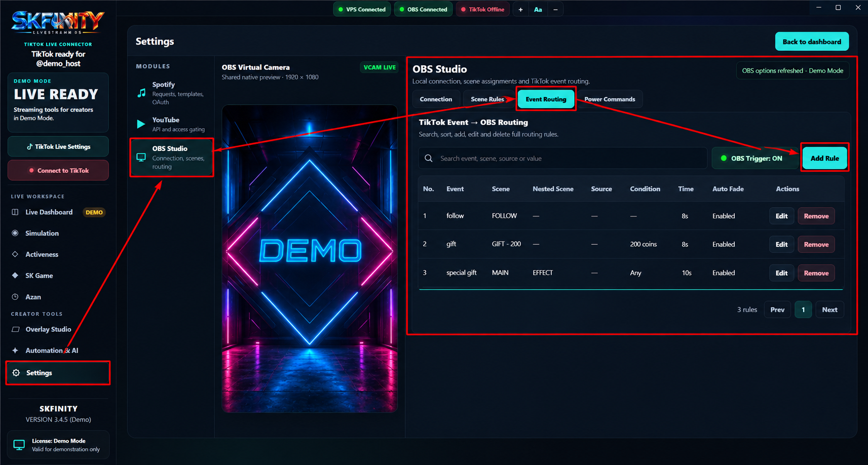This screenshot has width=868, height=465.
Task: Click the plus icon in top bar
Action: pos(520,9)
